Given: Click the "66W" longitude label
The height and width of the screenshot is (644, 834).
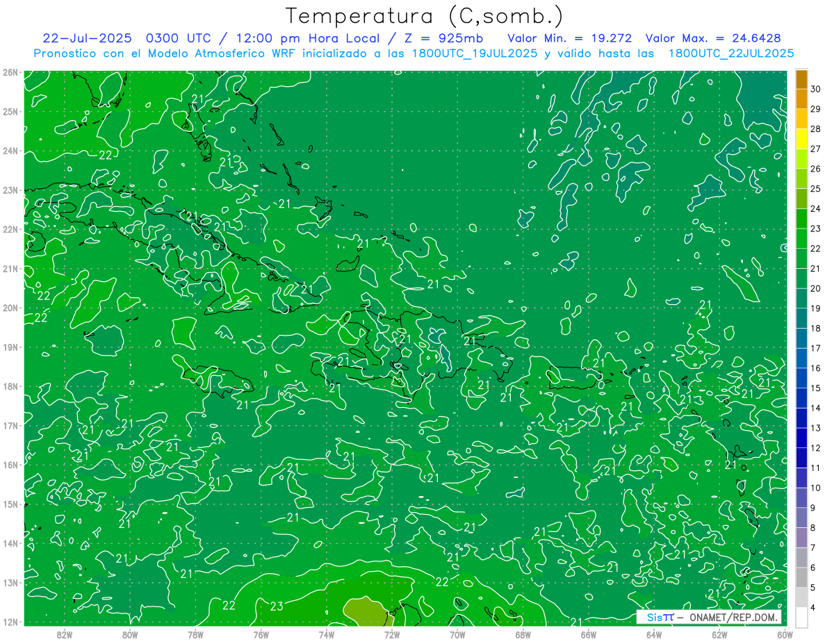Looking at the screenshot, I should pyautogui.click(x=589, y=634).
